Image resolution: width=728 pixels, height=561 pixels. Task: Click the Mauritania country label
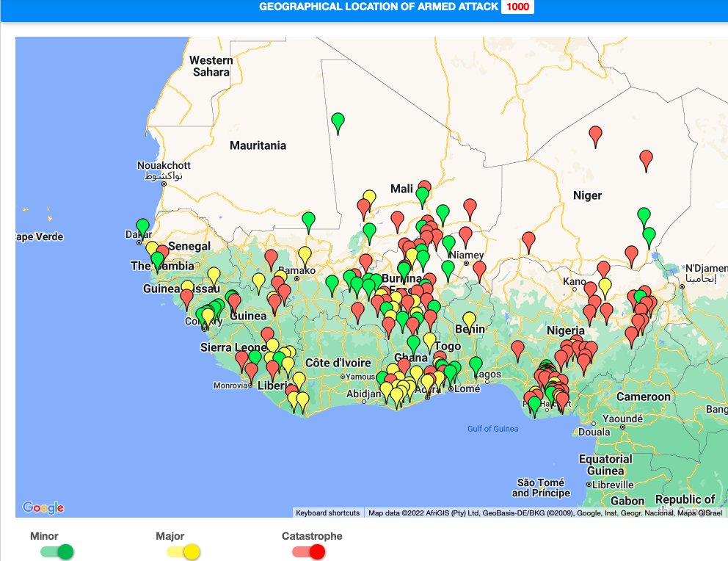pyautogui.click(x=258, y=145)
